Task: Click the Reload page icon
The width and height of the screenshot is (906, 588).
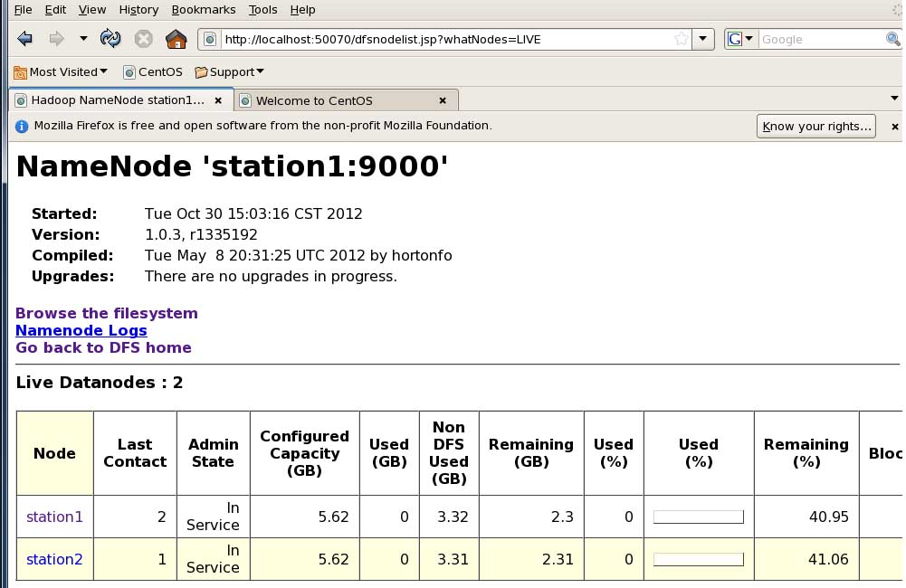Action: coord(110,39)
